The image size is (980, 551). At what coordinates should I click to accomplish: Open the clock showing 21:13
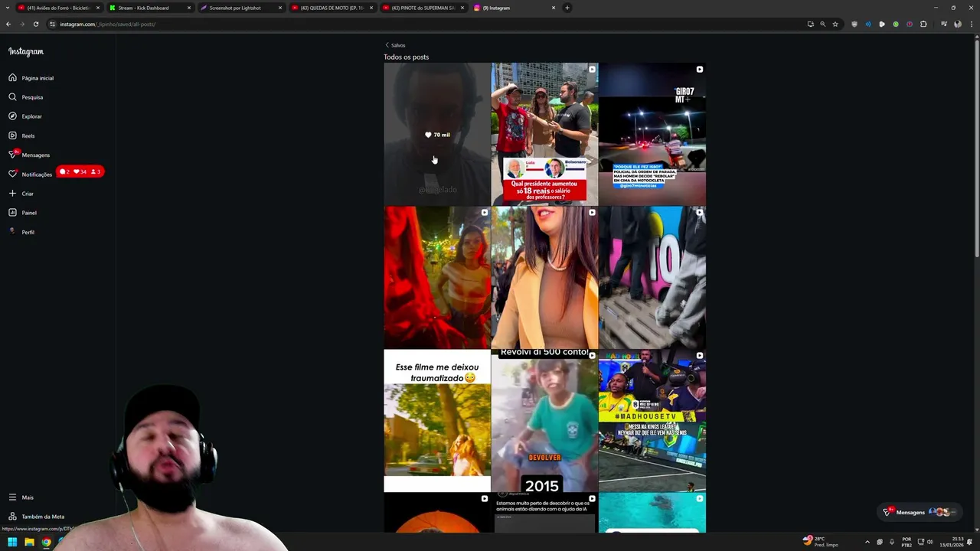[953, 542]
